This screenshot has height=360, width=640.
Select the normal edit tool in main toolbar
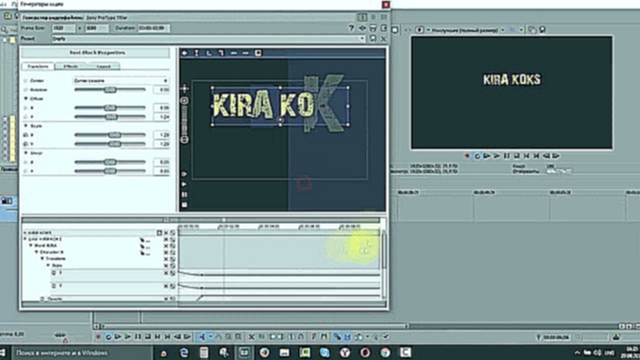202,337
